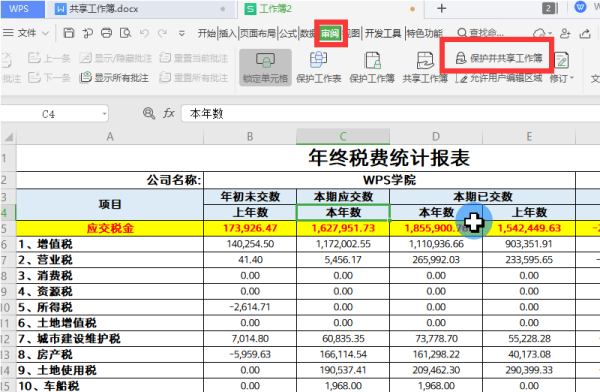Click the collaborate user icon

(565, 34)
